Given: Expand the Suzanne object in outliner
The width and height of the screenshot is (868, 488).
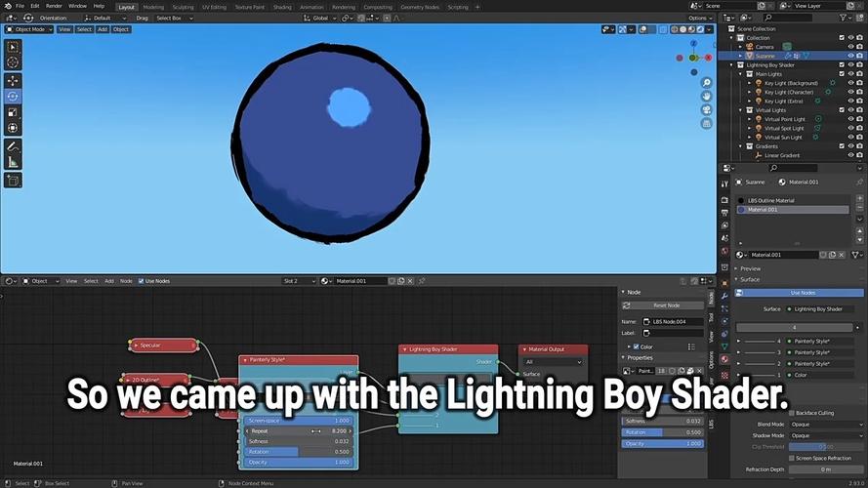Looking at the screenshot, I should pyautogui.click(x=741, y=56).
